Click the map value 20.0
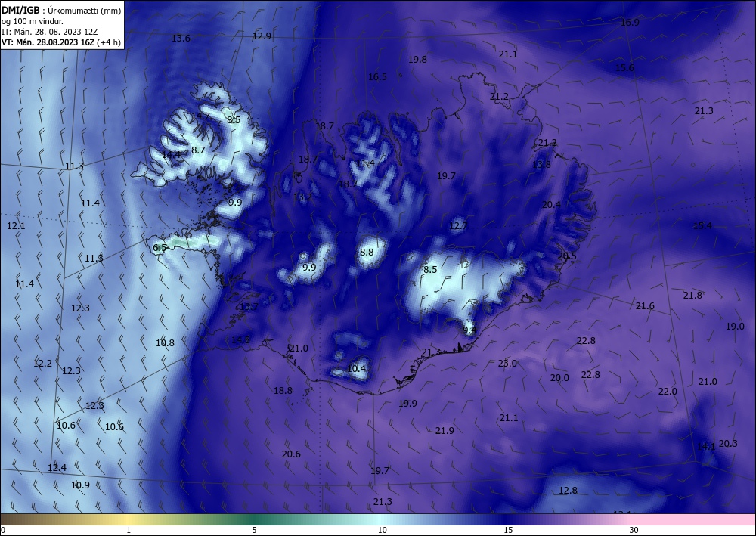The width and height of the screenshot is (756, 536). click(x=559, y=378)
